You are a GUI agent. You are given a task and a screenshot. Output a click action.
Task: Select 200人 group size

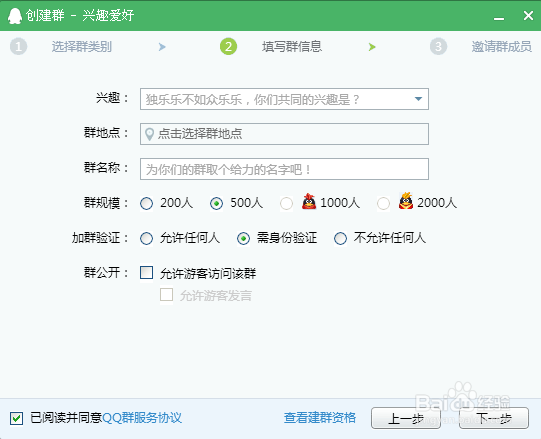click(147, 203)
